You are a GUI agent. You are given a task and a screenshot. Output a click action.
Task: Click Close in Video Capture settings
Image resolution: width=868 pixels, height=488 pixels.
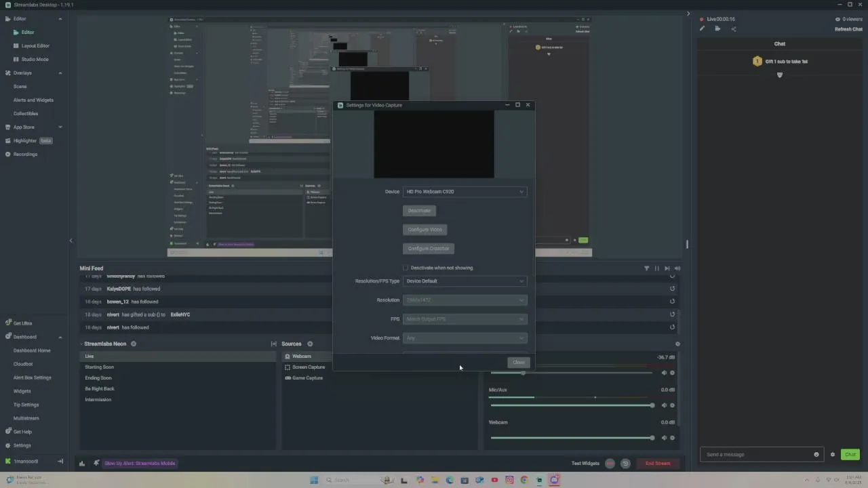click(x=519, y=363)
